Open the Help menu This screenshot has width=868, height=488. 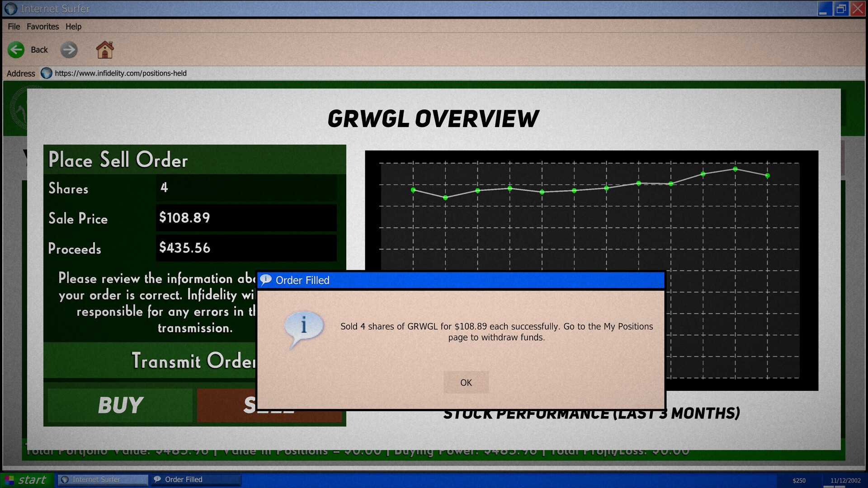pos(74,27)
